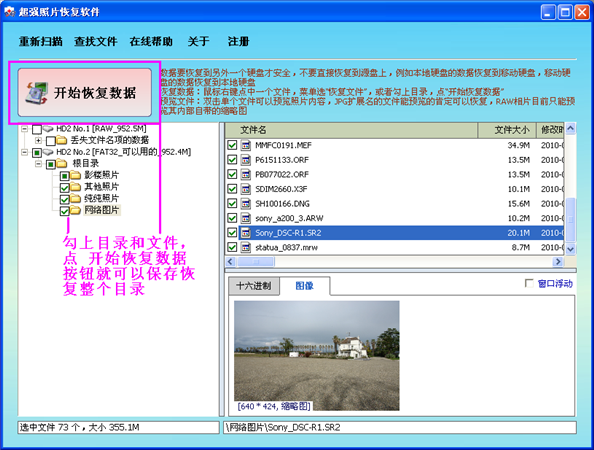594x450 pixels.
Task: Uncheck the P6151133.ORF file checkbox
Action: coord(232,160)
